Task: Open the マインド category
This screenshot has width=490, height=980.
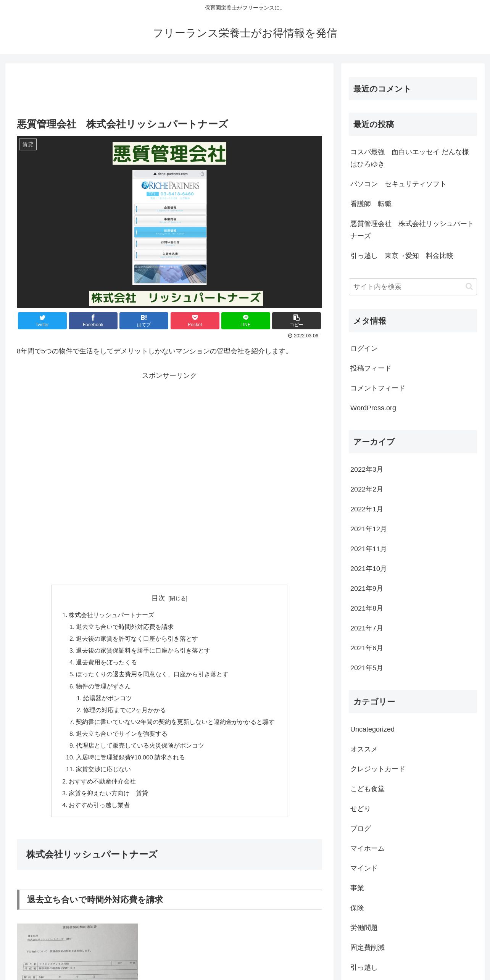Action: [364, 868]
